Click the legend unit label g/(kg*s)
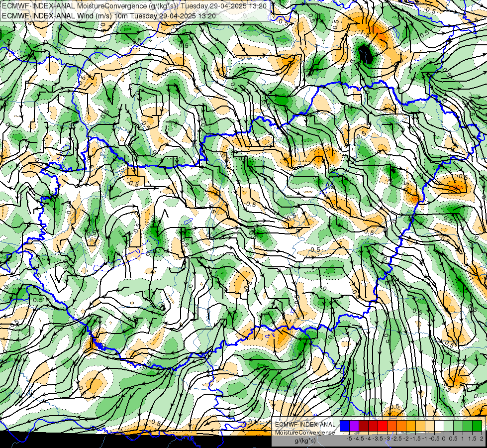 coord(305,441)
